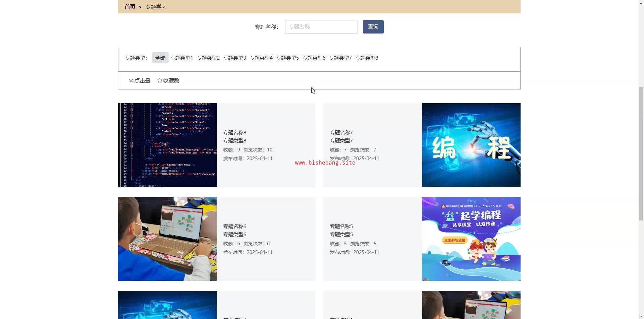Filter by 专题类型1
The height and width of the screenshot is (319, 644).
tap(181, 58)
